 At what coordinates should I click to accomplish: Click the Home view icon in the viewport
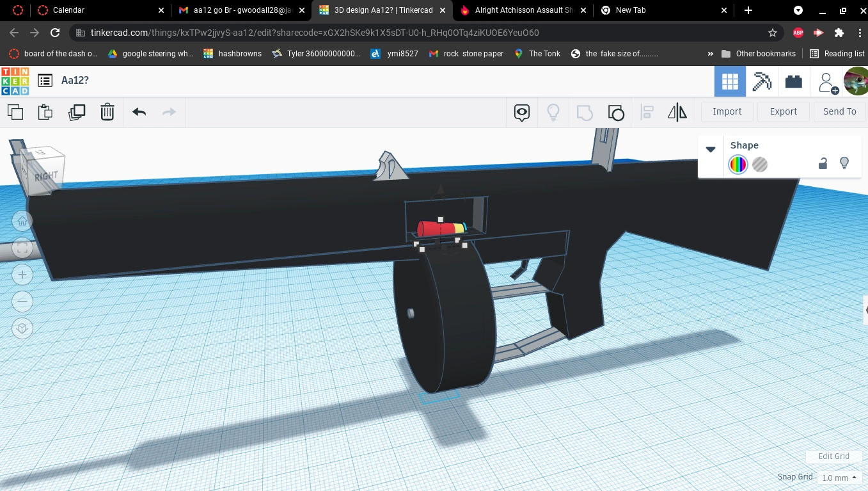[22, 220]
